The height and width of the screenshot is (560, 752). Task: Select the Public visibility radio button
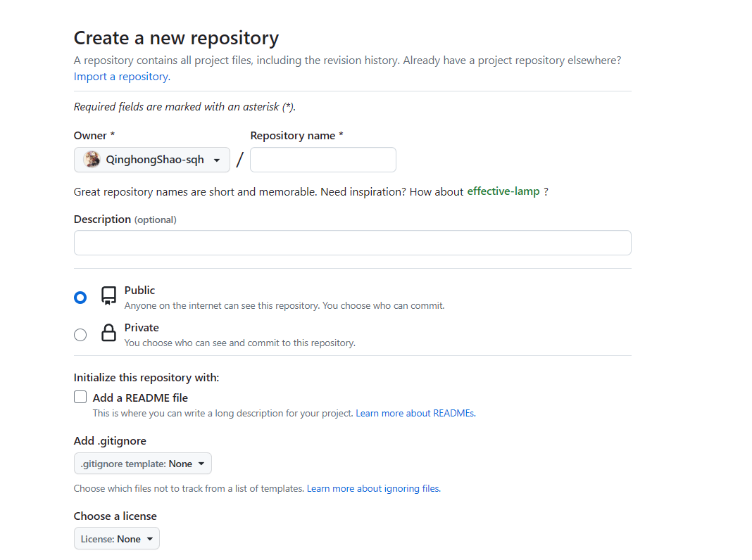(x=80, y=298)
